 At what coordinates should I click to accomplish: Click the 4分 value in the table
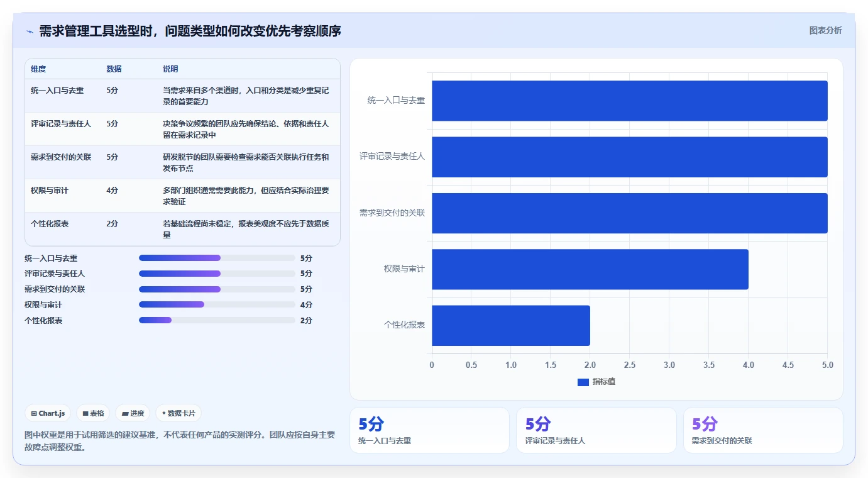(x=113, y=190)
